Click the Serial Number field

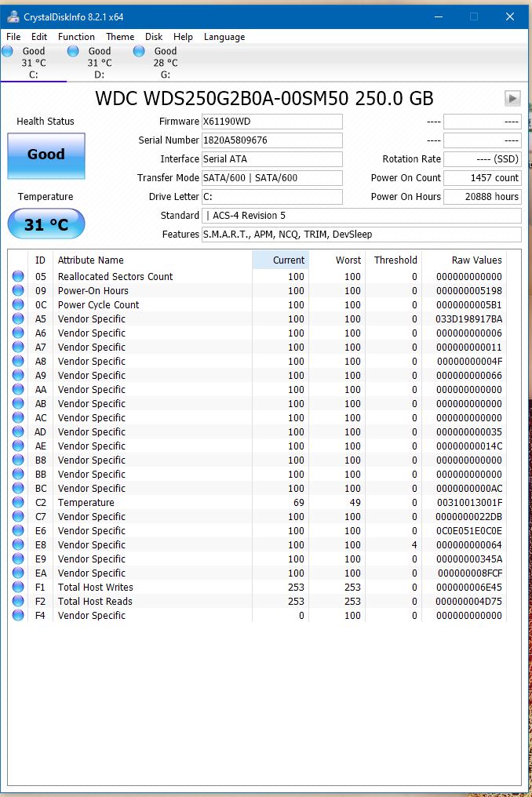[272, 140]
